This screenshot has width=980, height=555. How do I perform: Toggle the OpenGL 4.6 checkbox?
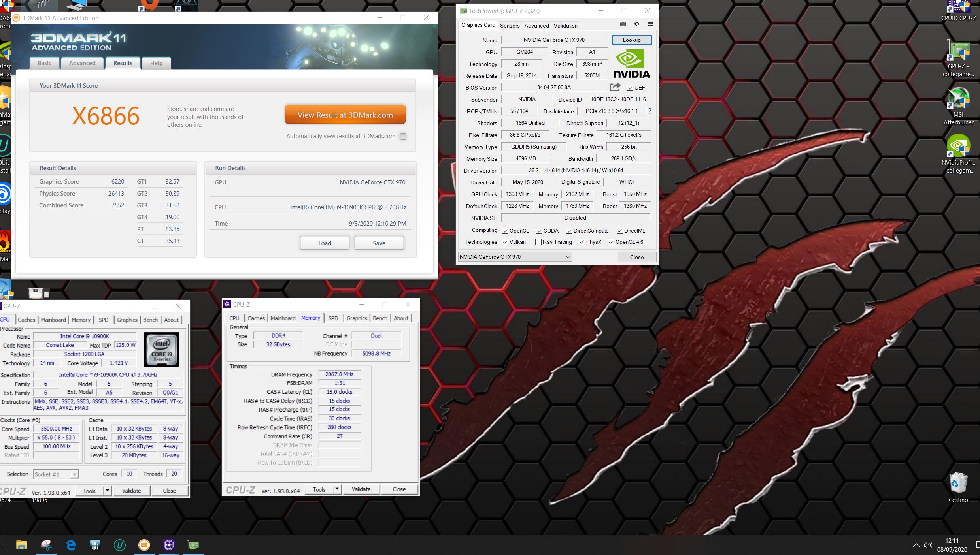click(611, 242)
